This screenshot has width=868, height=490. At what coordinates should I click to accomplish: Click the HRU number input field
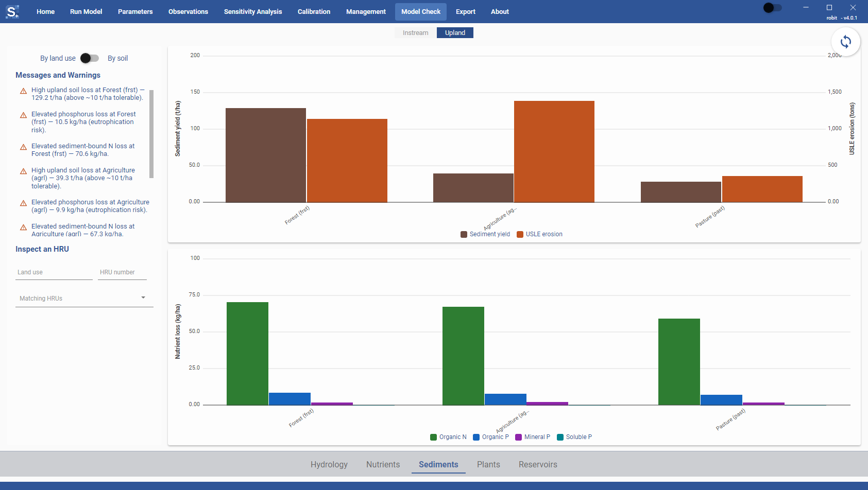(122, 272)
